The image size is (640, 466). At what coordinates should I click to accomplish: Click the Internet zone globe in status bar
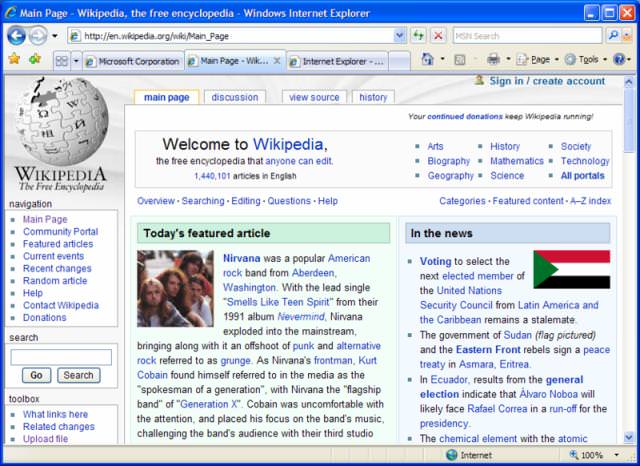[451, 455]
